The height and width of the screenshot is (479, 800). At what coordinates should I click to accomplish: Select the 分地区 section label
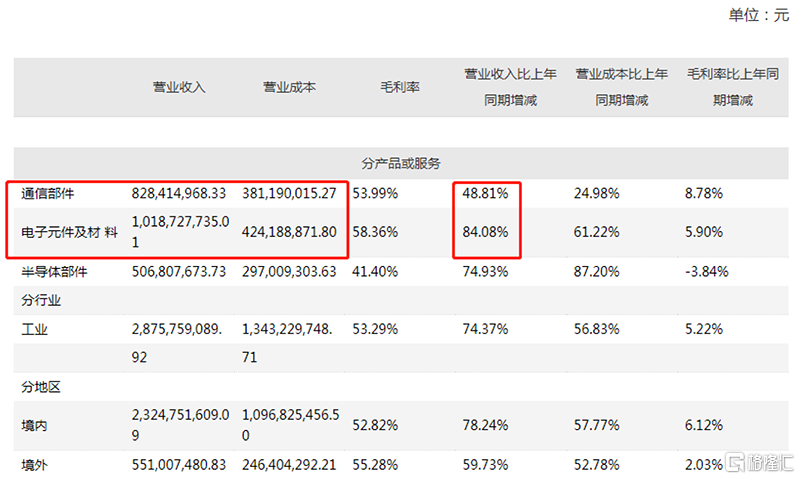(41, 387)
